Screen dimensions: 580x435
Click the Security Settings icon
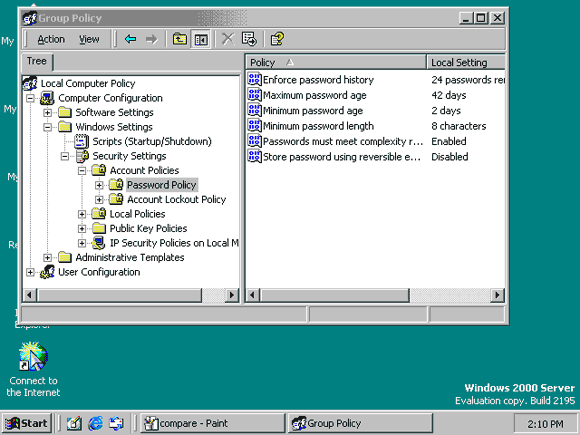pos(82,156)
